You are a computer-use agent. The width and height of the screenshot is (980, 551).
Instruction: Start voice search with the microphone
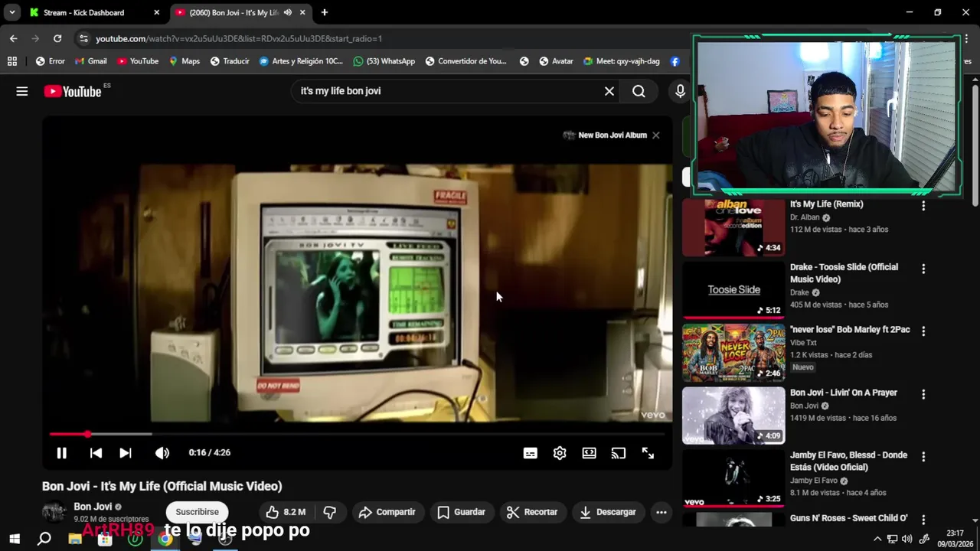(680, 91)
